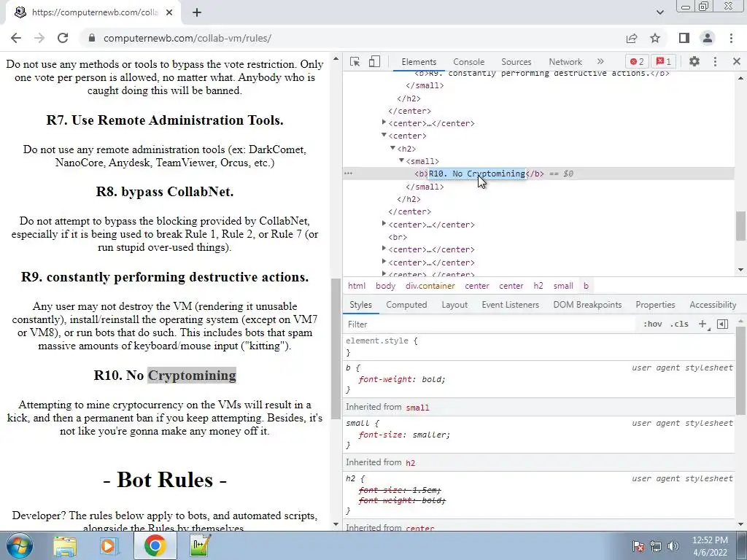
Task: Expand the collapsed center node just above the br tag
Action: point(384,224)
